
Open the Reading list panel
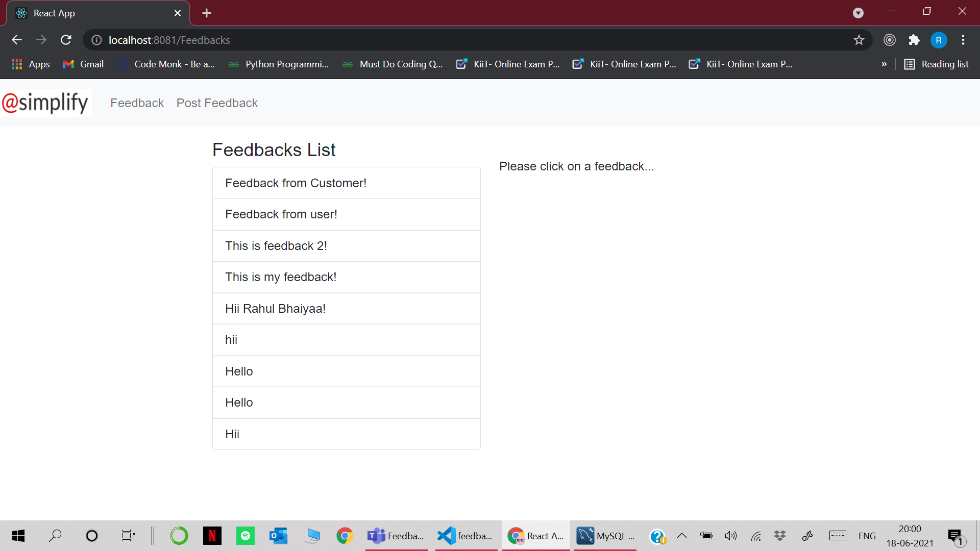pos(937,64)
